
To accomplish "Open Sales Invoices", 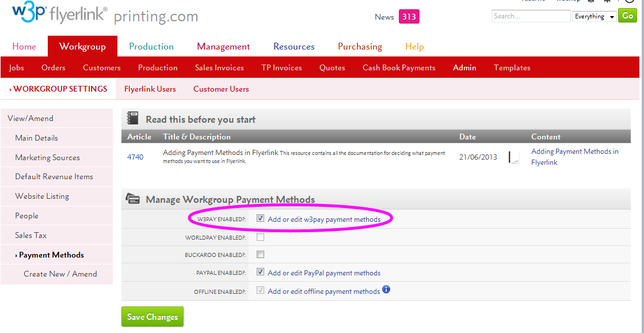I will tap(219, 68).
